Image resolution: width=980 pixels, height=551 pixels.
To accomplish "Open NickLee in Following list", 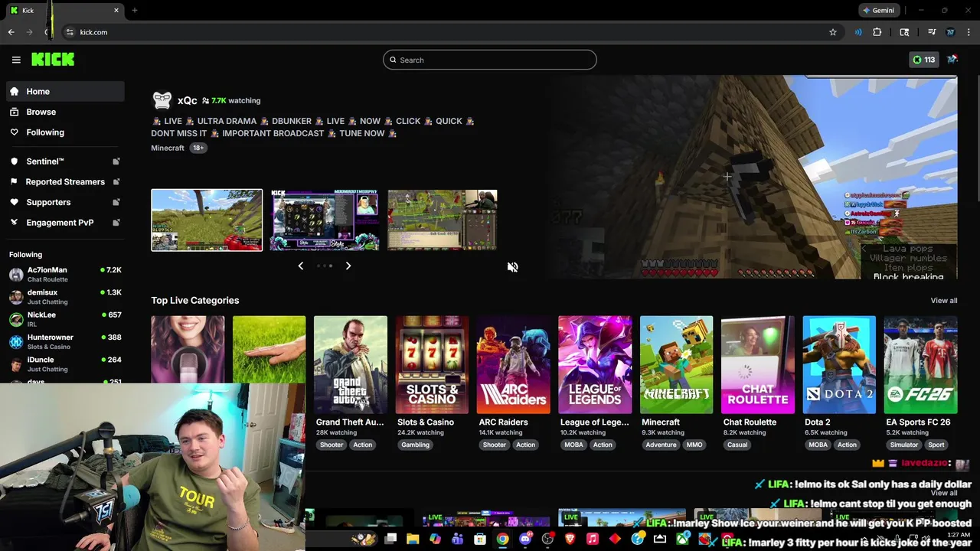I will tap(65, 319).
